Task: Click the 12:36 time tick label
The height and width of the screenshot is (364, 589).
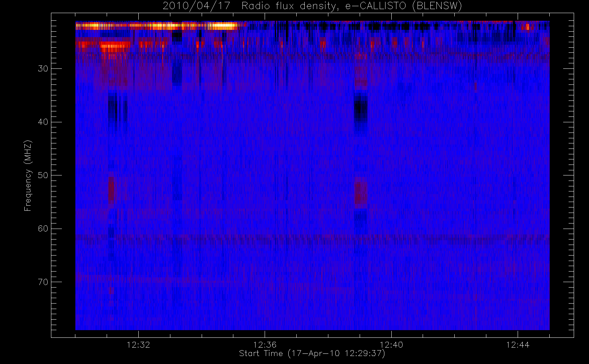Action: click(x=265, y=345)
